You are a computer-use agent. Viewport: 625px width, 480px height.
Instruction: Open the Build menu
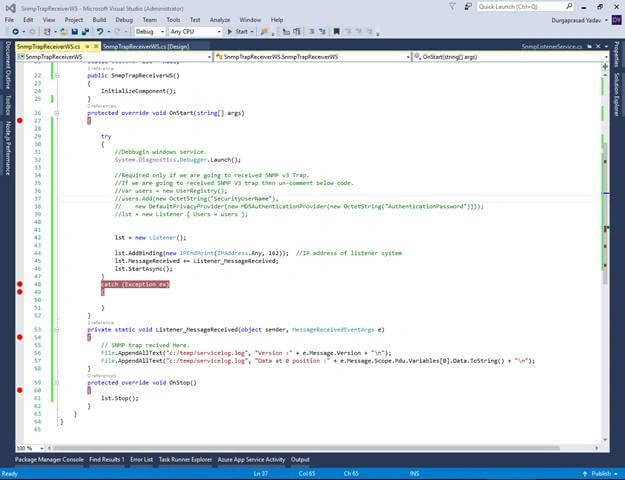(x=99, y=20)
